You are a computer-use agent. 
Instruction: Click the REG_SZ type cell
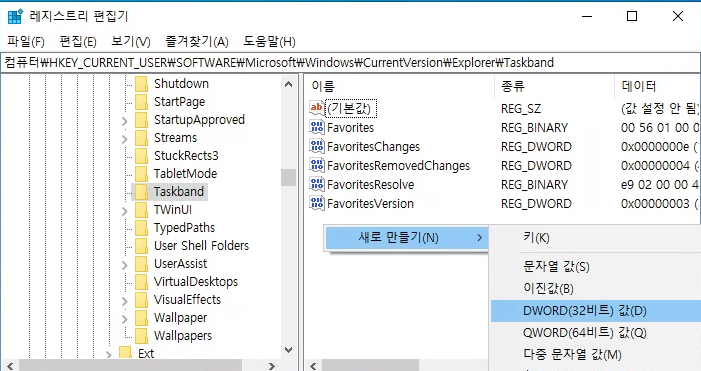(521, 109)
